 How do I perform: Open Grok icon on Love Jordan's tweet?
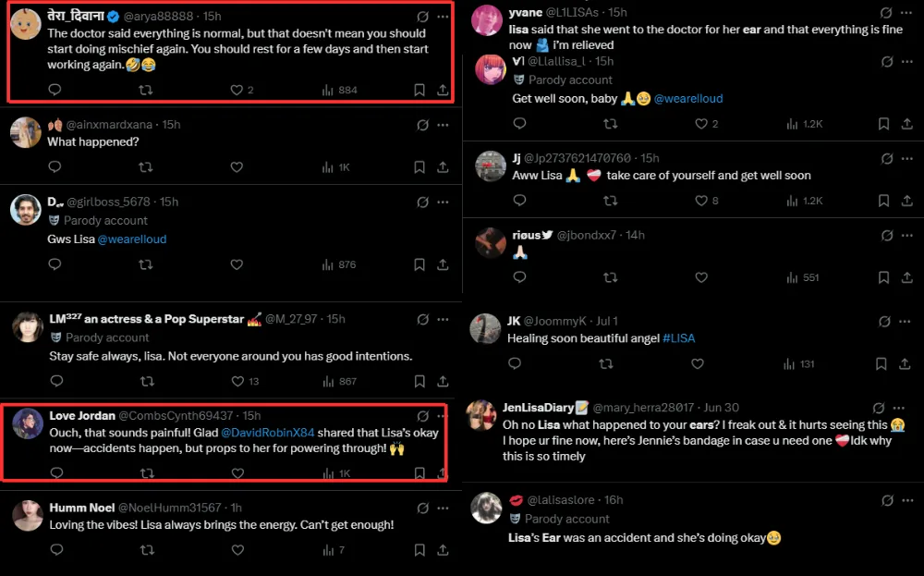click(x=423, y=416)
